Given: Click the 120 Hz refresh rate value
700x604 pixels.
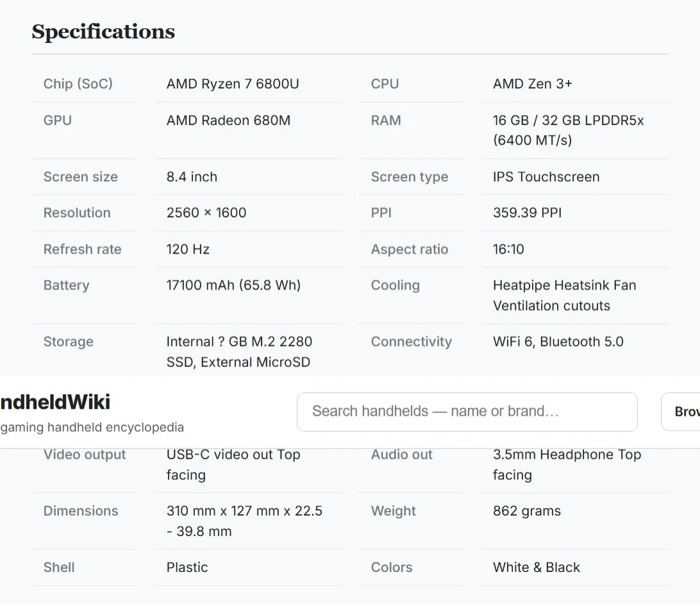Looking at the screenshot, I should click(188, 249).
